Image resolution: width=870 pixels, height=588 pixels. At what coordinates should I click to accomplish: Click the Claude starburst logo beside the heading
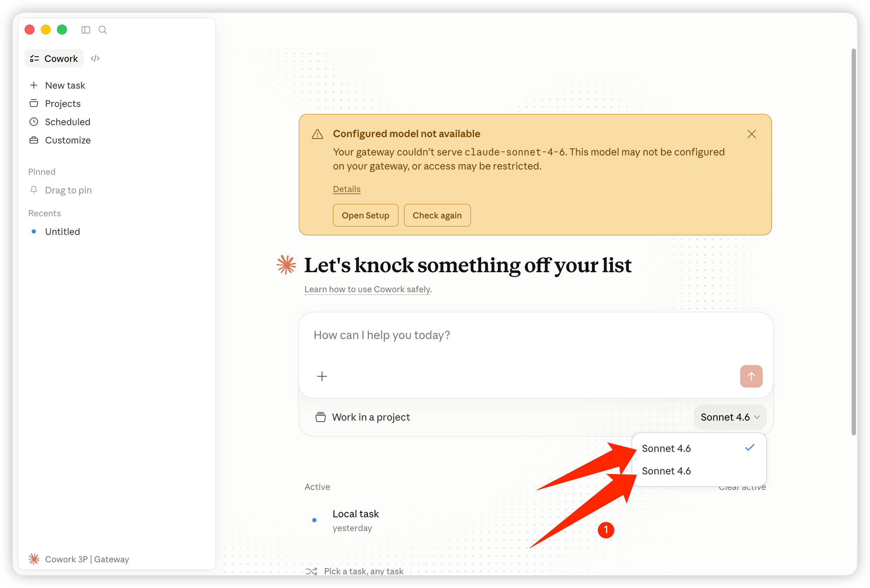286,265
